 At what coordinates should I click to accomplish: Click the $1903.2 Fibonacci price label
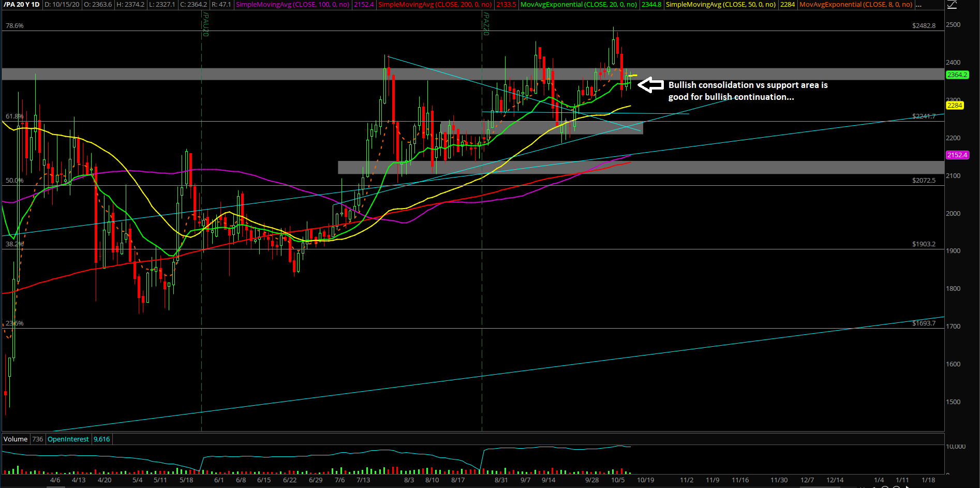click(x=924, y=244)
